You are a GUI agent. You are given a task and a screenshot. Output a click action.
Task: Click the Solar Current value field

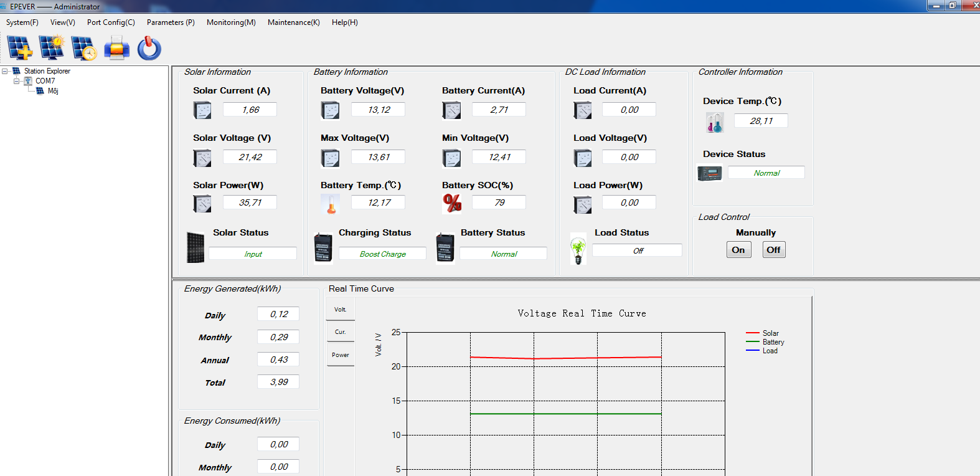[x=250, y=110]
